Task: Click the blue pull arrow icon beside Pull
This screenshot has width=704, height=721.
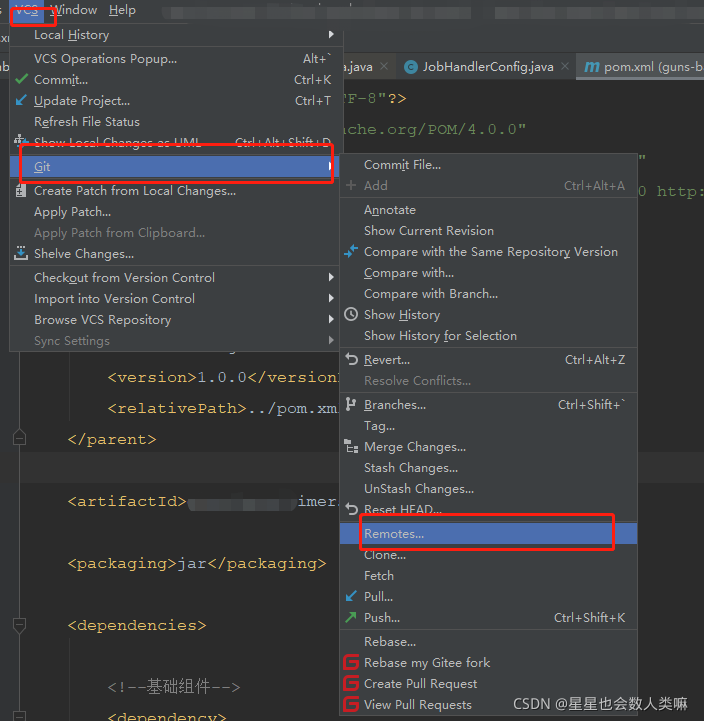Action: (351, 596)
